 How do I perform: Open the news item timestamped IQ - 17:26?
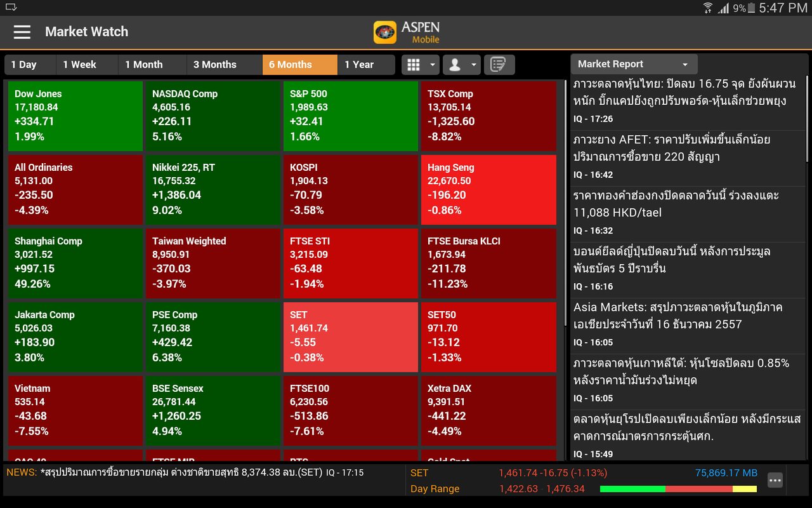click(688, 101)
